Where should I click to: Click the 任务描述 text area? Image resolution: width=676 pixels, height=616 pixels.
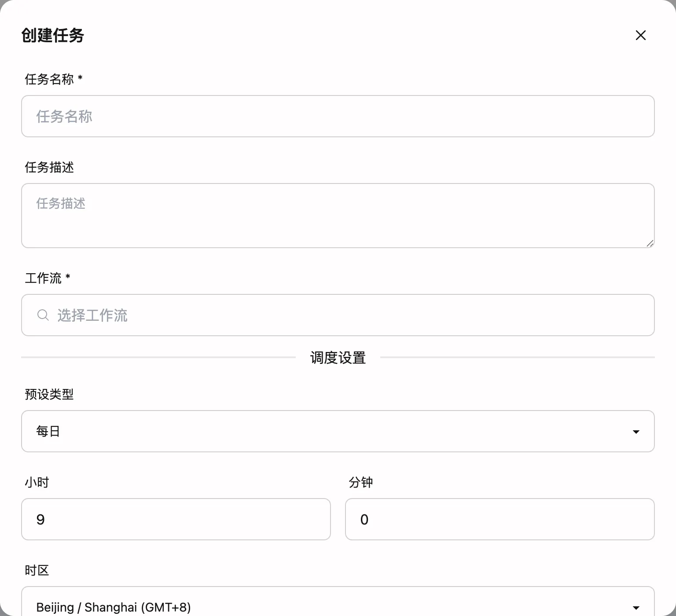pyautogui.click(x=338, y=215)
